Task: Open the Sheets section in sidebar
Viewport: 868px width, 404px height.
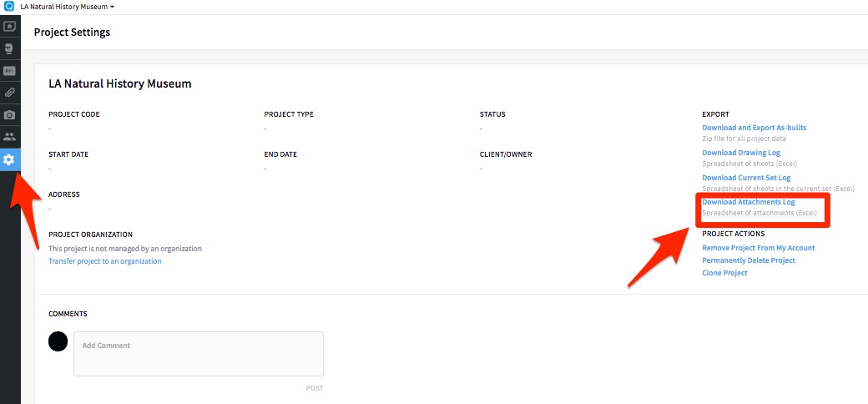Action: [9, 26]
